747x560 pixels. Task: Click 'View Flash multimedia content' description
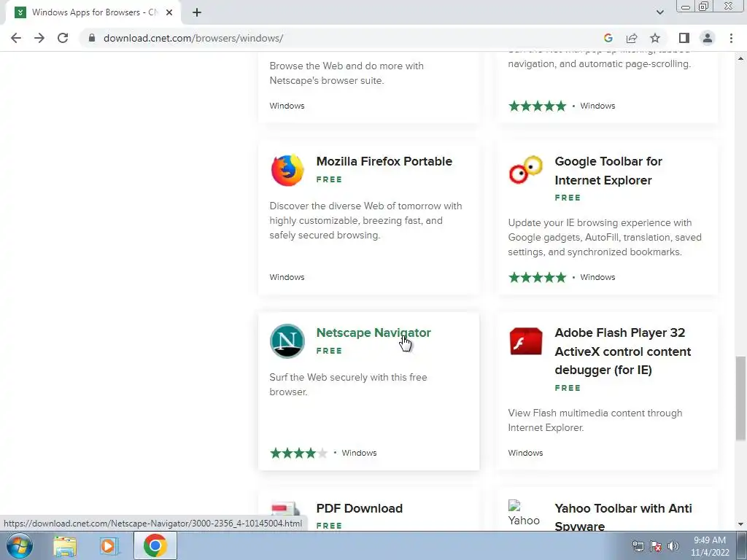tap(595, 420)
